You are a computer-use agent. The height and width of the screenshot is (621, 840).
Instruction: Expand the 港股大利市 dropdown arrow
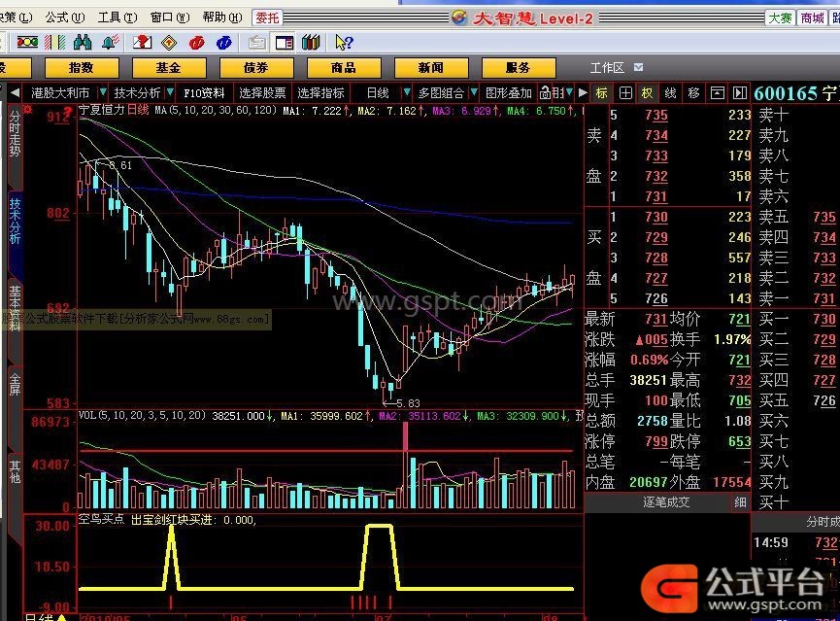click(103, 92)
